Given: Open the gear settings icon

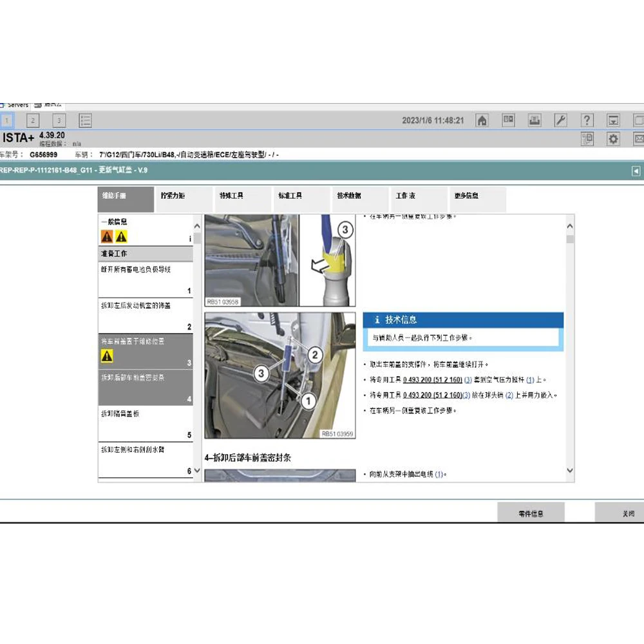Looking at the screenshot, I should [614, 138].
